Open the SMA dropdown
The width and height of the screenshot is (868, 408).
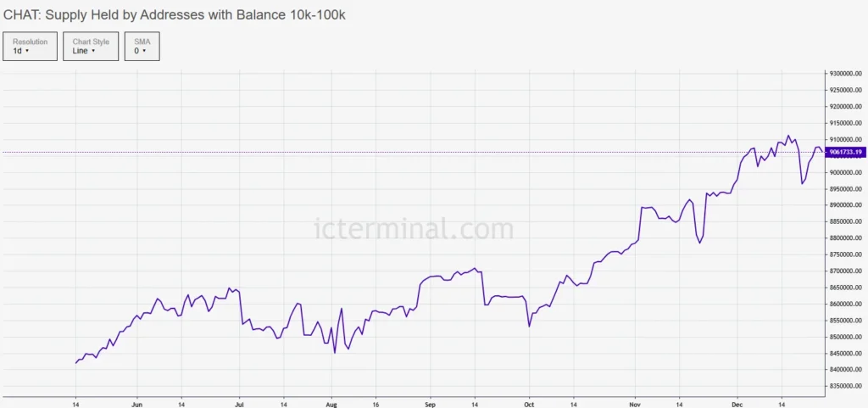tap(142, 46)
